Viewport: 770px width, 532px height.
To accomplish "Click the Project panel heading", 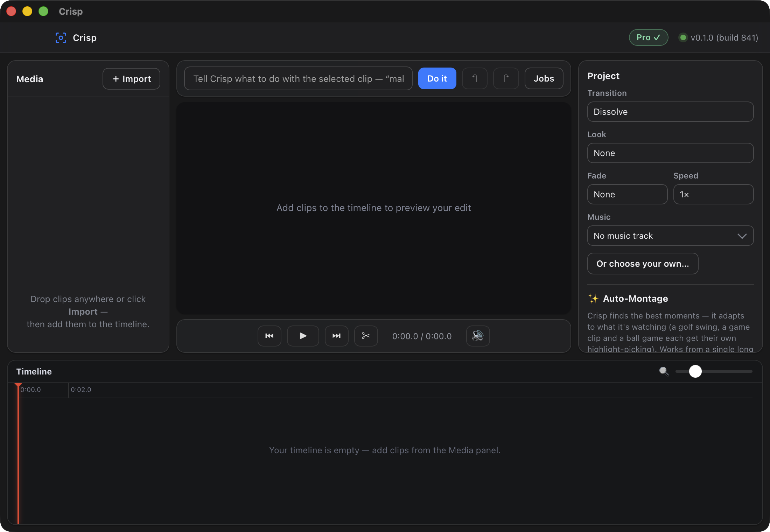I will click(603, 76).
